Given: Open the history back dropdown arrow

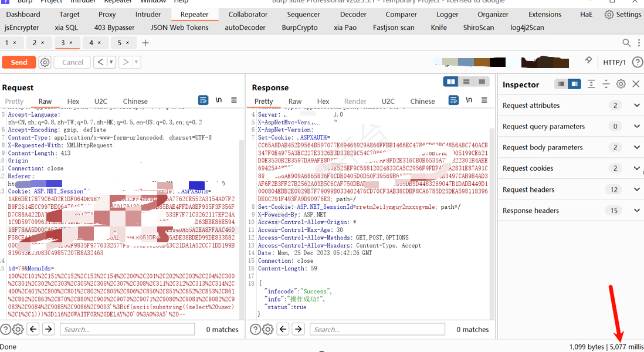Looking at the screenshot, I should (111, 62).
